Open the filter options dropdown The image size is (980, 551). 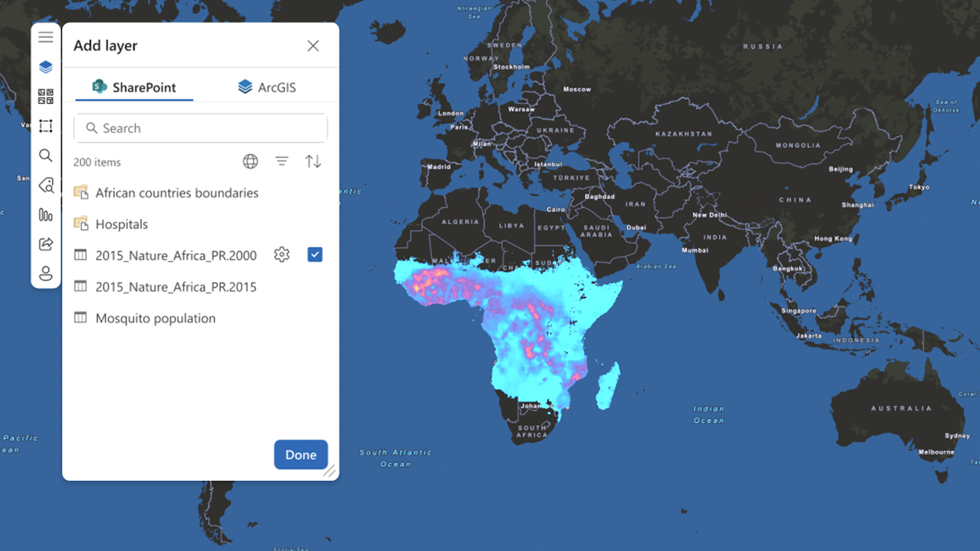tap(282, 161)
